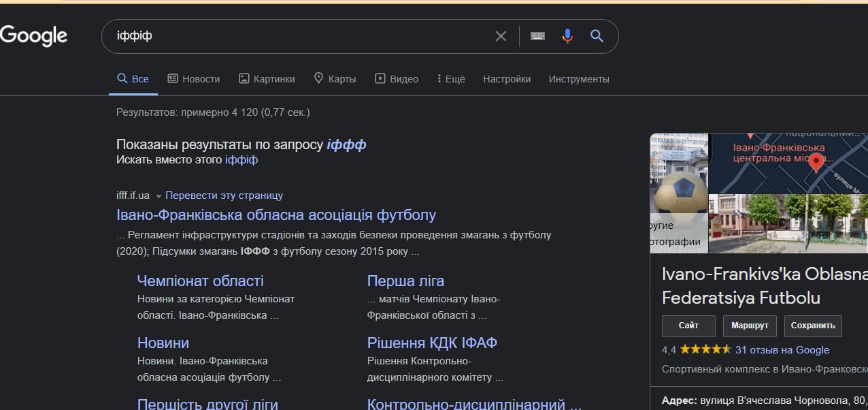Click the Сохранить button
868x410 pixels.
[x=813, y=326]
